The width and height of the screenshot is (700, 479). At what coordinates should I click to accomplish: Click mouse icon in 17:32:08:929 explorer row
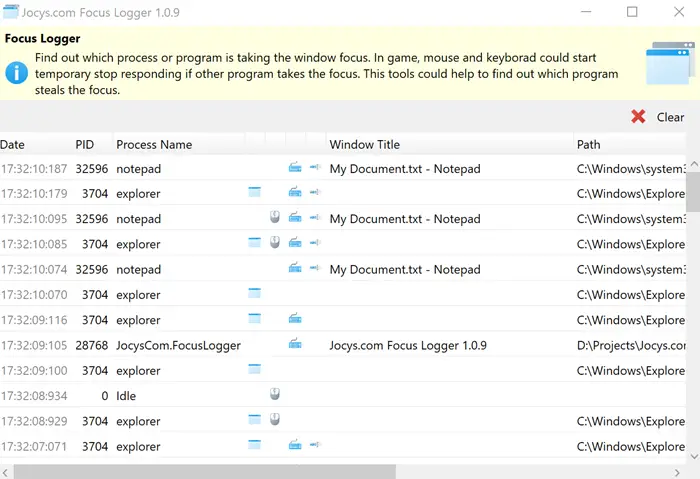tap(275, 419)
